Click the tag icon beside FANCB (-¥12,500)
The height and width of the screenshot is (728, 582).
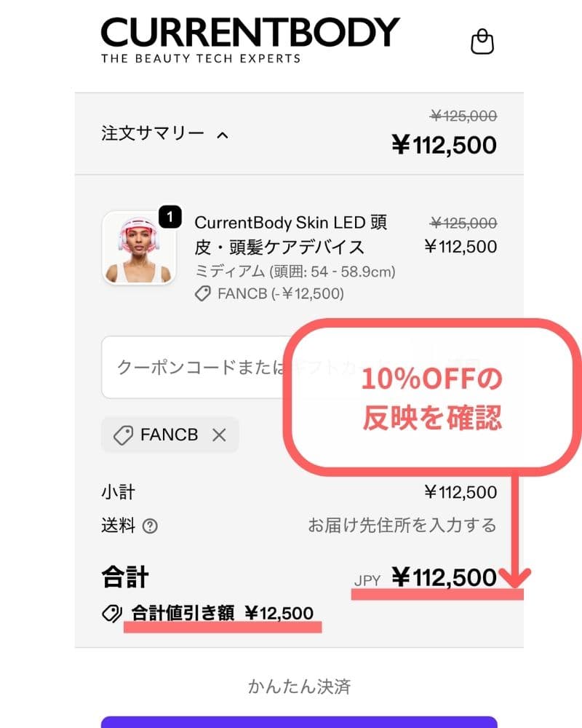pyautogui.click(x=204, y=294)
